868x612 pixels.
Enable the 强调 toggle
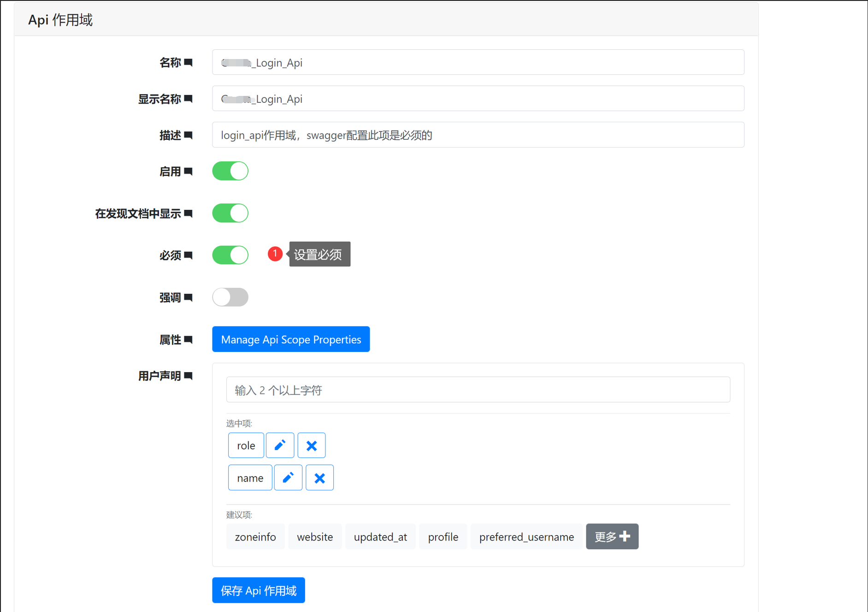(230, 297)
